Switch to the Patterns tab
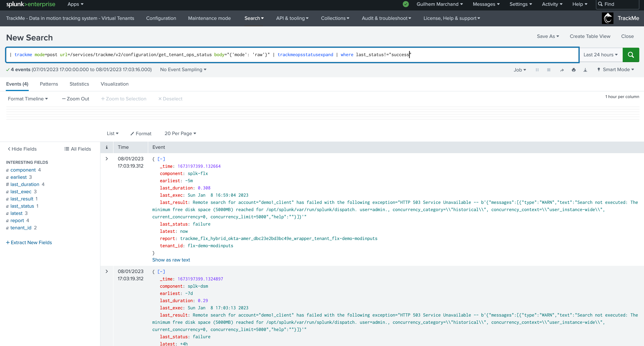Viewport: 644px width, 346px height. 49,84
